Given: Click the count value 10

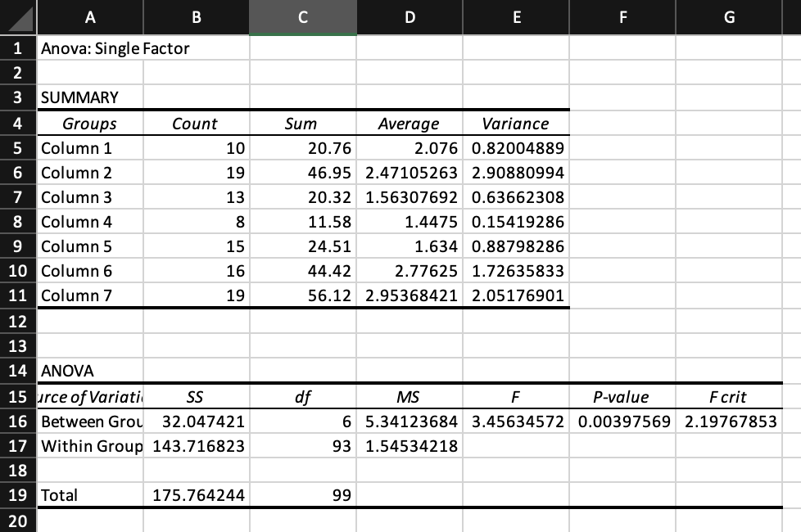Looking at the screenshot, I should 197,148.
